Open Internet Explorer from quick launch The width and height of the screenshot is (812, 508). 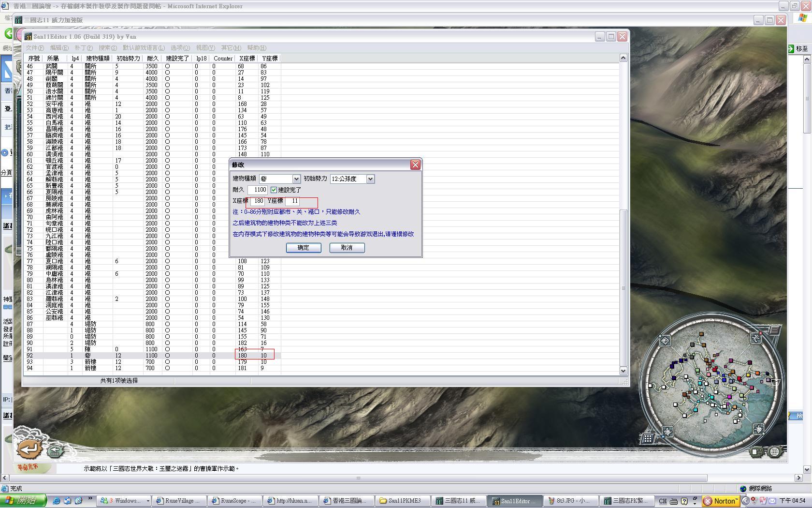tap(57, 501)
